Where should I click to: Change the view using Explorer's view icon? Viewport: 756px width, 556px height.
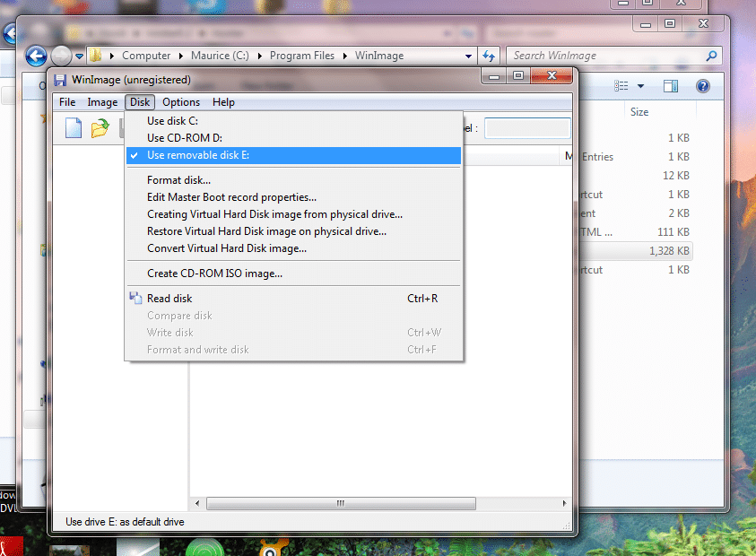pyautogui.click(x=621, y=86)
